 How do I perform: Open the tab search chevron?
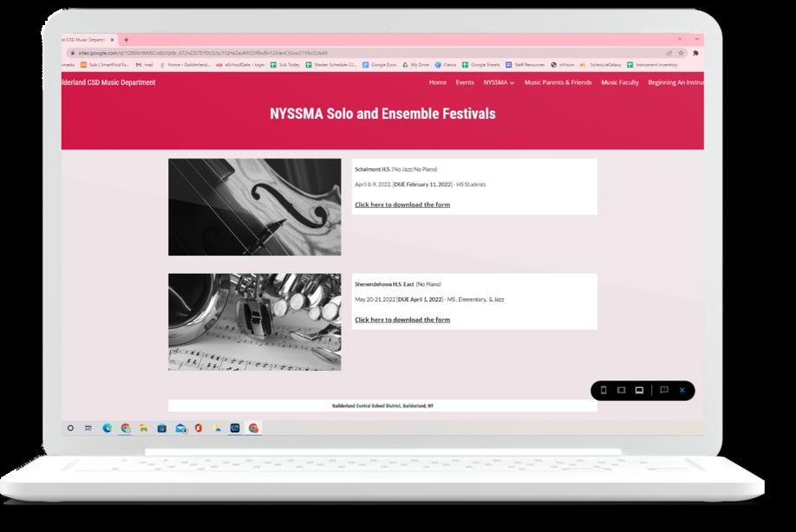click(x=680, y=39)
